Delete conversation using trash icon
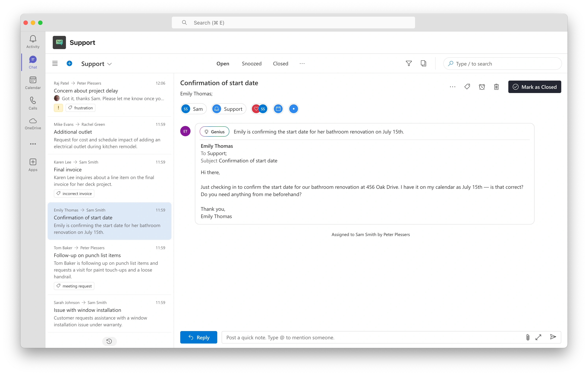 point(496,87)
